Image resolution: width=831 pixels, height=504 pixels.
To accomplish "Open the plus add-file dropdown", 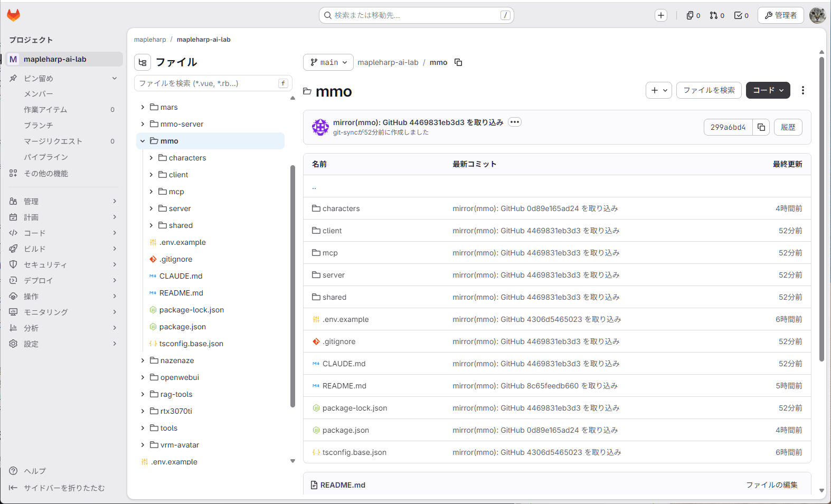I will pos(659,90).
